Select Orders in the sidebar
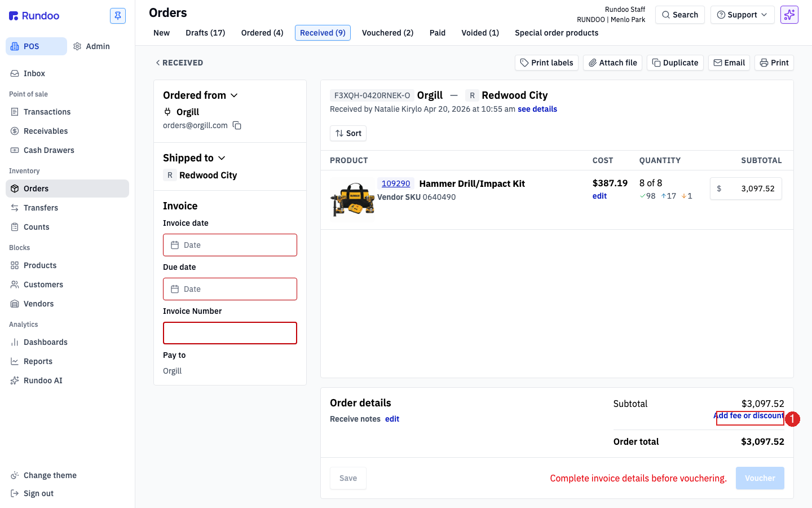Screen dimensions: 812x508 coord(67,189)
